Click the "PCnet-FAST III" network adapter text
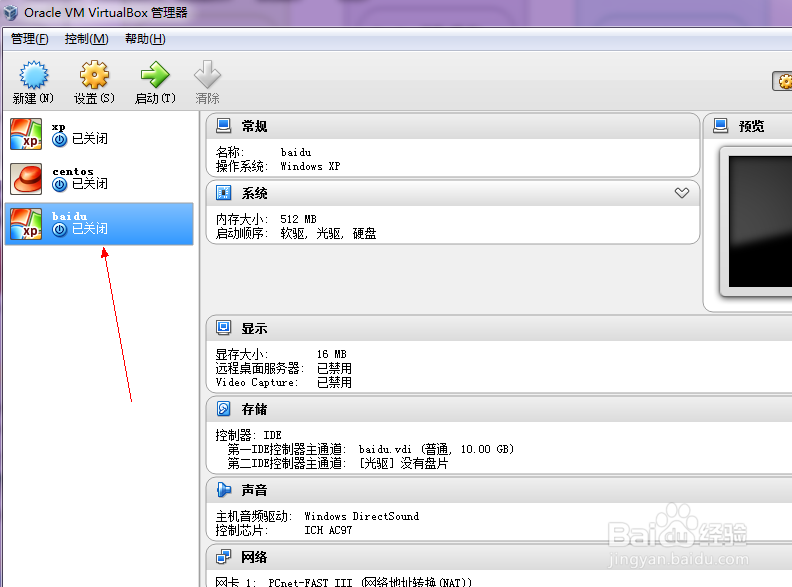Screen dimensions: 792x587 point(310,582)
